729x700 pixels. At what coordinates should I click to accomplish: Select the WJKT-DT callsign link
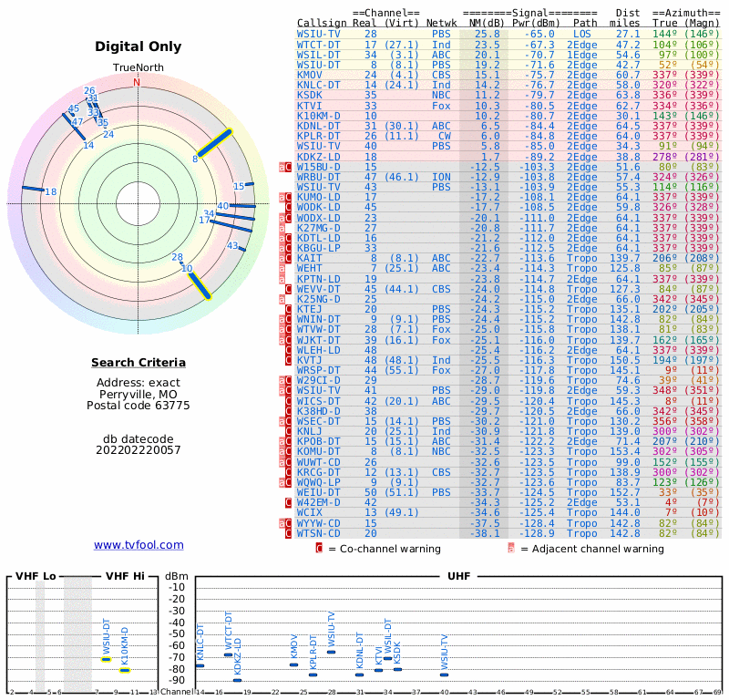click(318, 340)
